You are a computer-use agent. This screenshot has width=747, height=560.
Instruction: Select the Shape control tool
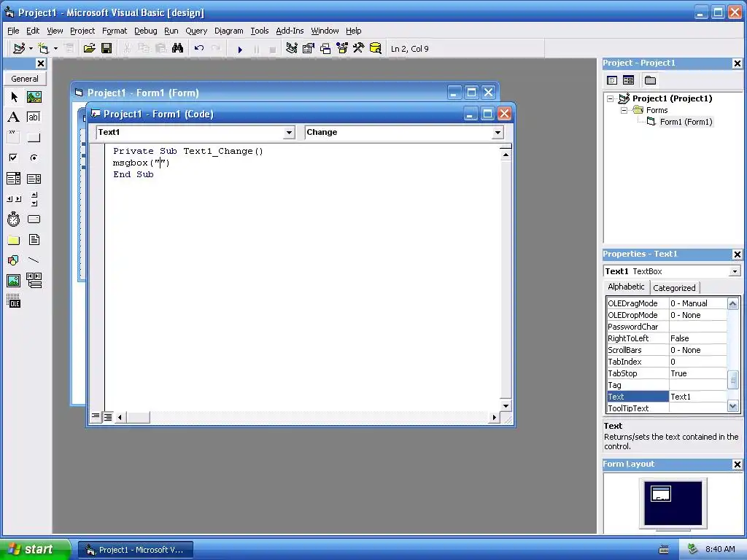[x=14, y=260]
